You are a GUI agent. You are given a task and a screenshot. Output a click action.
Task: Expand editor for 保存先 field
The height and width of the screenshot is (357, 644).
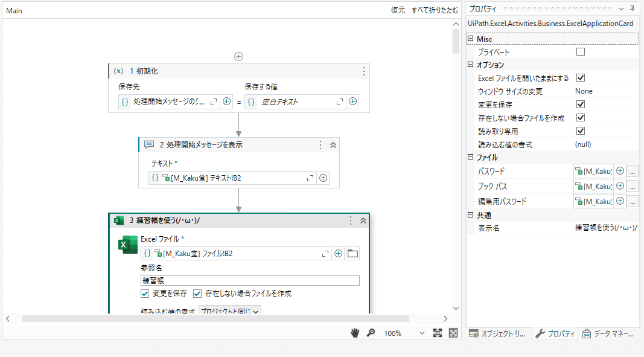click(x=214, y=101)
